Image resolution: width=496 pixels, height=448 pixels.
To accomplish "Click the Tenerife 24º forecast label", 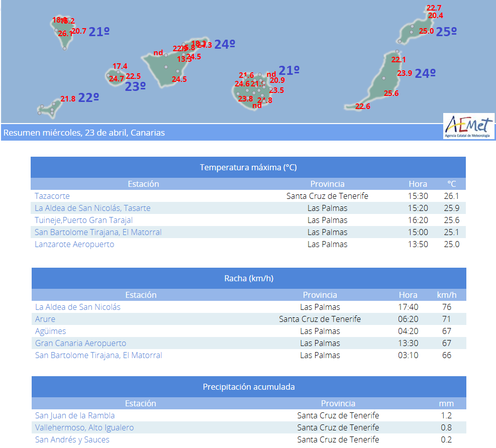I will tap(225, 45).
